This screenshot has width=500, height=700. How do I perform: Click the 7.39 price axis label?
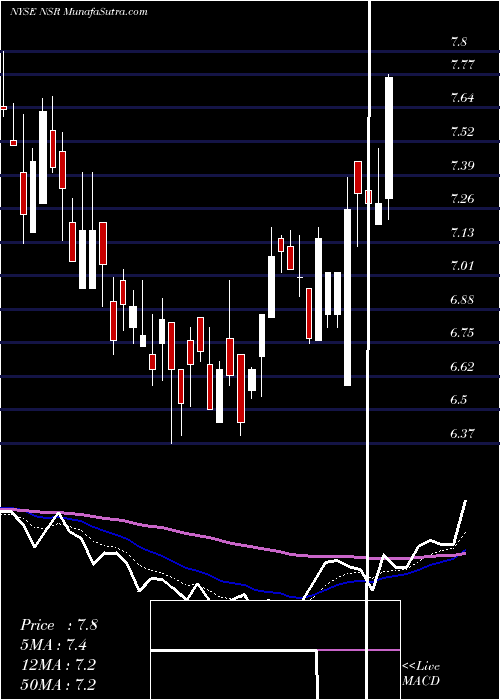point(462,166)
